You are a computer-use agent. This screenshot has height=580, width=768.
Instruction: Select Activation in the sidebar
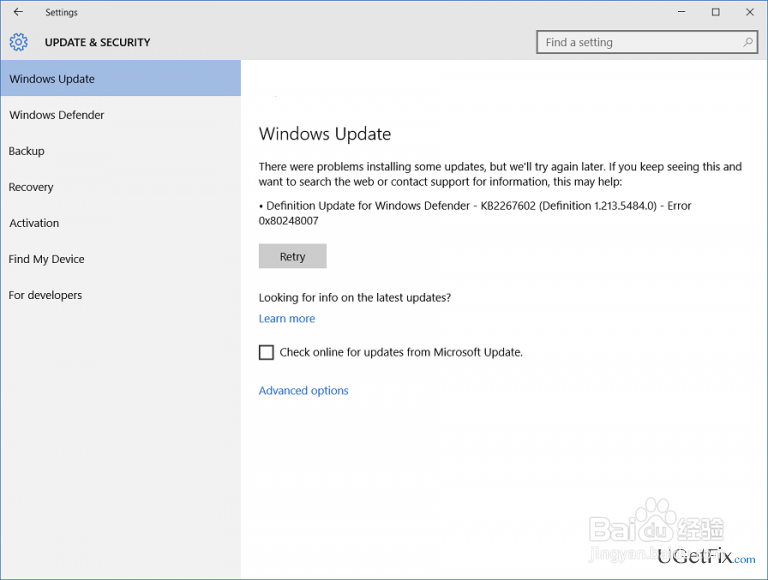pyautogui.click(x=120, y=223)
